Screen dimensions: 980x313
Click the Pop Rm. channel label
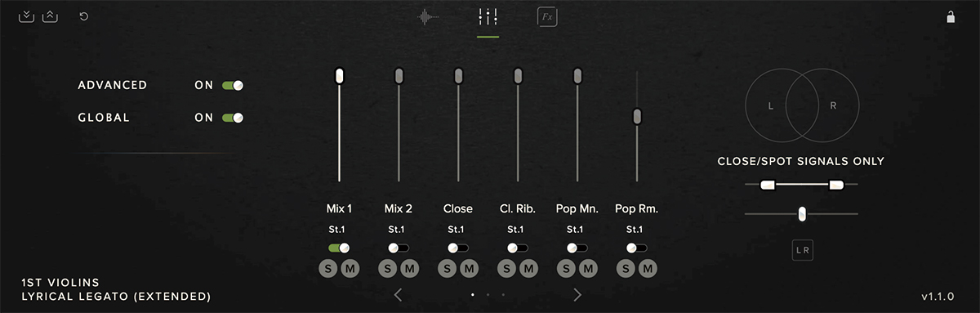637,208
